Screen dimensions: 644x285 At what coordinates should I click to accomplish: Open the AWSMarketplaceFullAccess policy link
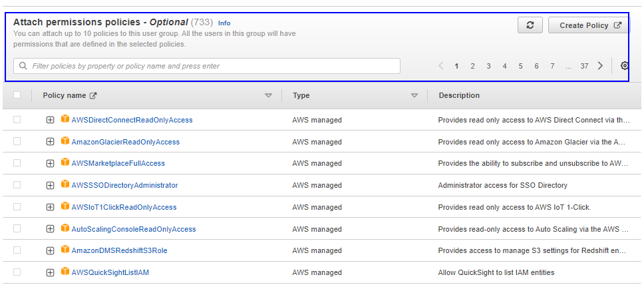point(118,163)
